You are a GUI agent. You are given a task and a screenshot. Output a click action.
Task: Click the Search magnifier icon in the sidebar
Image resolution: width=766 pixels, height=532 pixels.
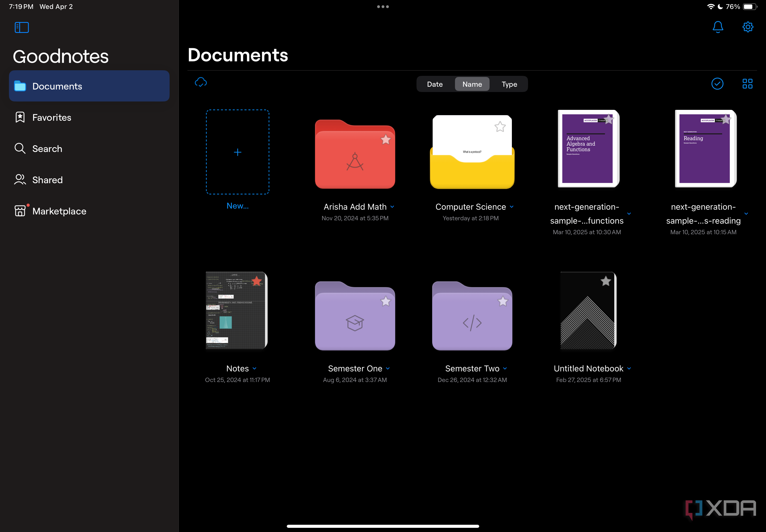[20, 148]
